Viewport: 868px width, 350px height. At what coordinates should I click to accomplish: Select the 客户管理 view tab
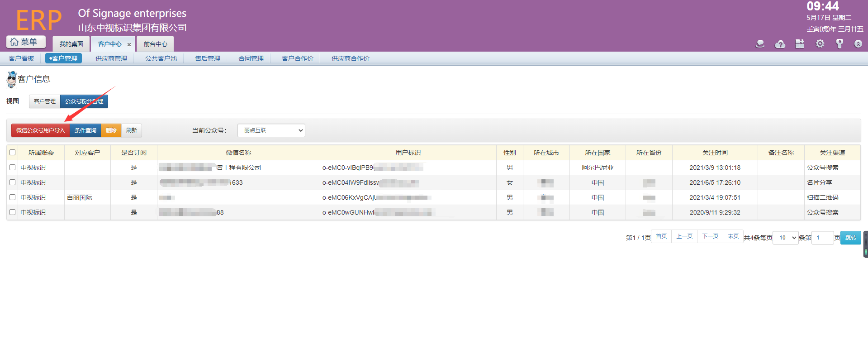45,101
